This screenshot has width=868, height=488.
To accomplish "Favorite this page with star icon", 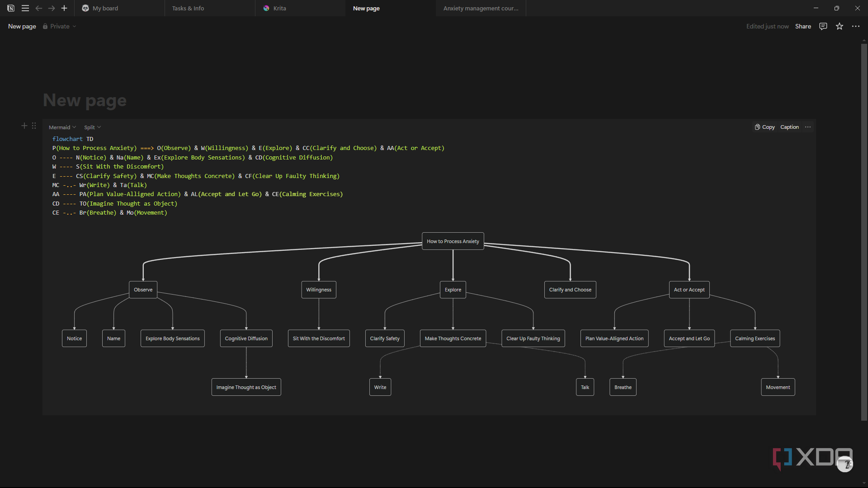I will (840, 26).
